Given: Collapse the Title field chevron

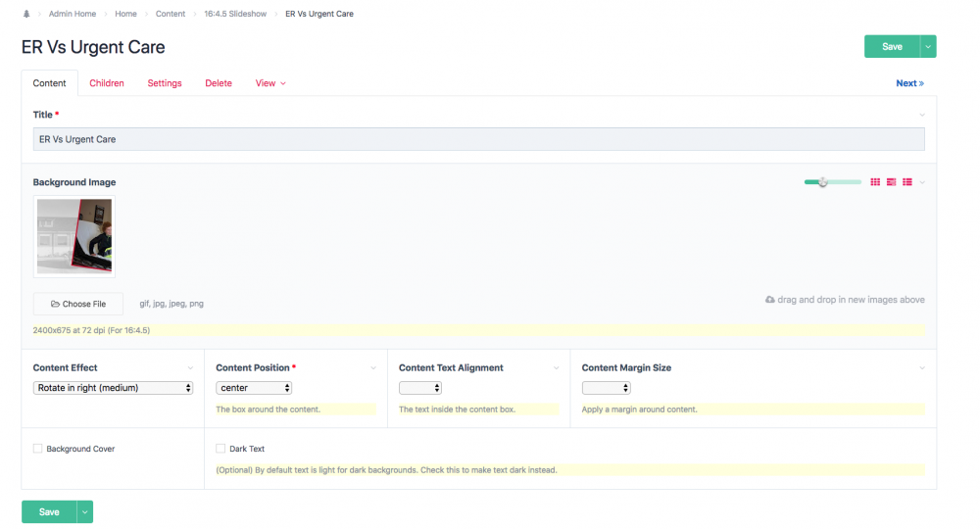Looking at the screenshot, I should [922, 115].
